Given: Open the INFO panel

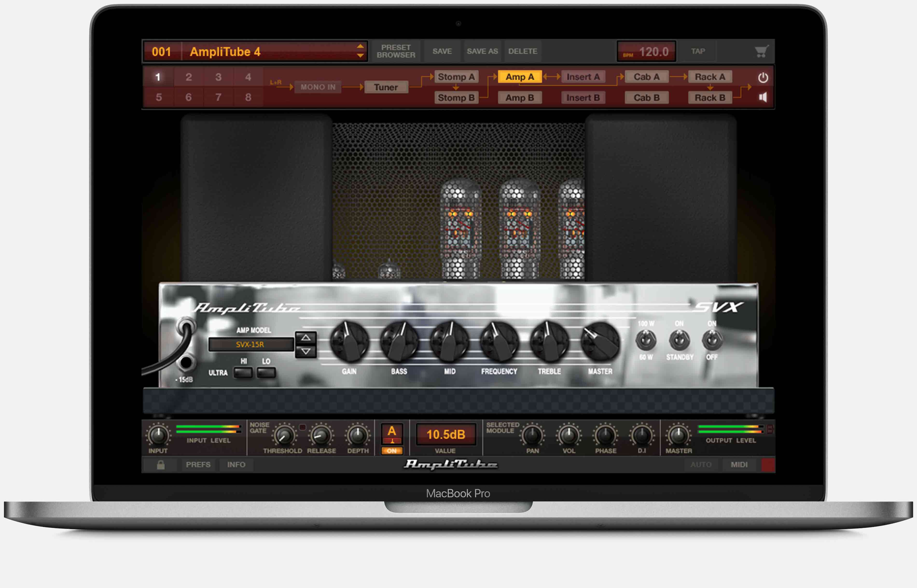Looking at the screenshot, I should [x=236, y=465].
